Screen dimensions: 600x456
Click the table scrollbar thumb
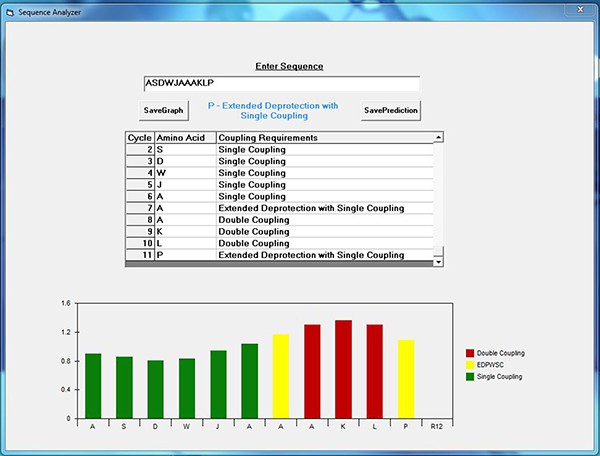(439, 251)
